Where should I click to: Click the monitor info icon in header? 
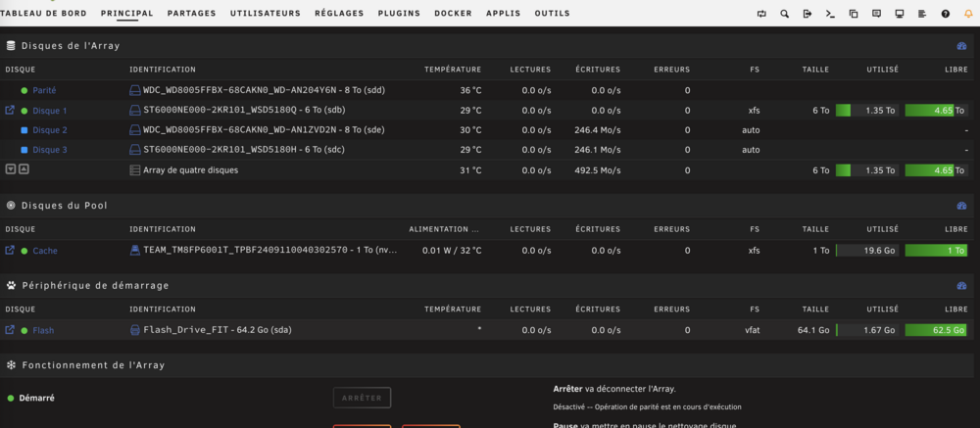pos(900,13)
